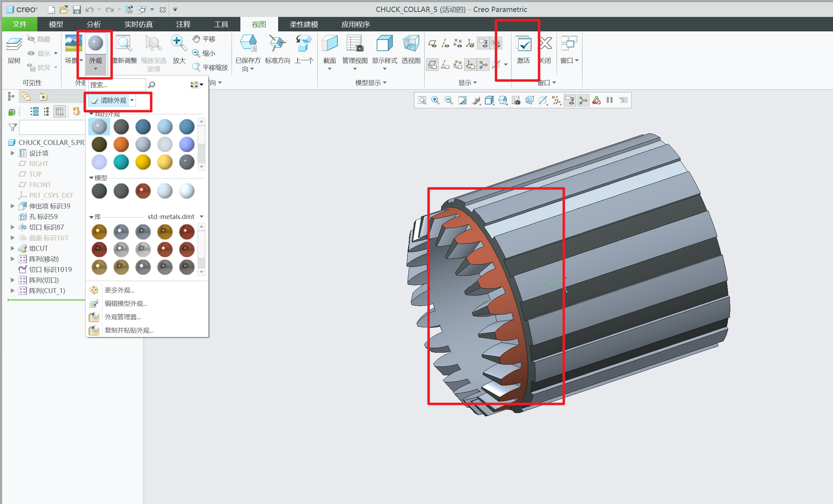
Task: Click 更多外观... option
Action: (119, 290)
